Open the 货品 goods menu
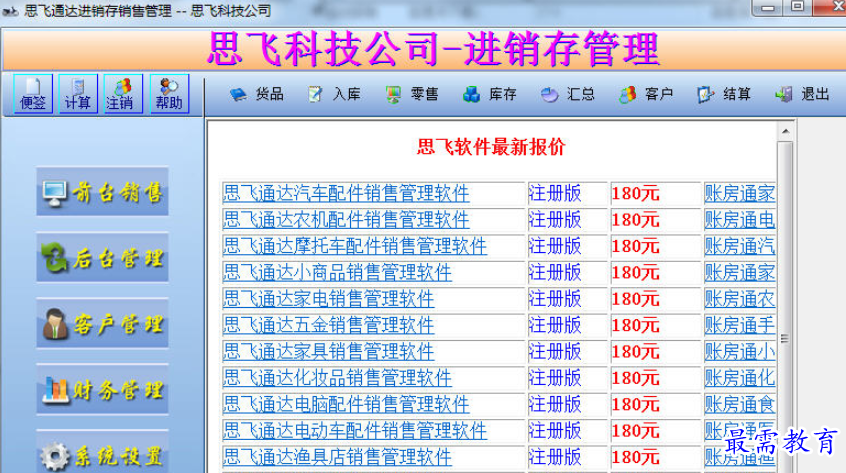846x473 pixels. tap(257, 94)
